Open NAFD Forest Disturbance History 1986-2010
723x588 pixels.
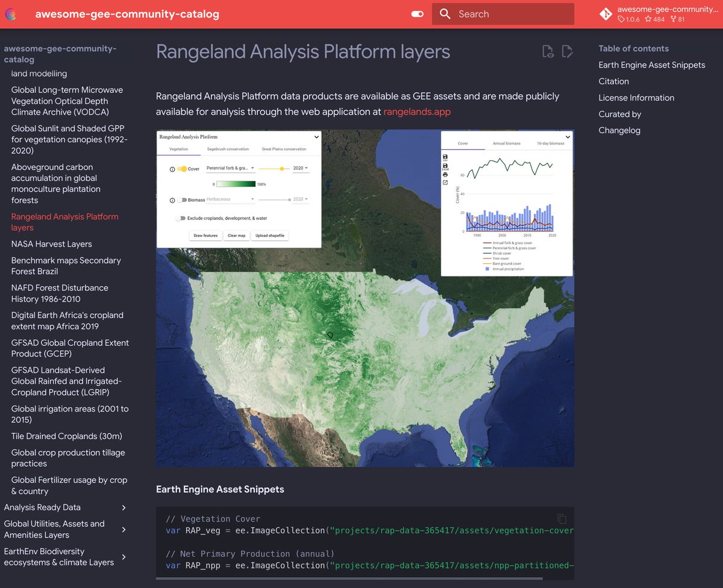click(60, 293)
